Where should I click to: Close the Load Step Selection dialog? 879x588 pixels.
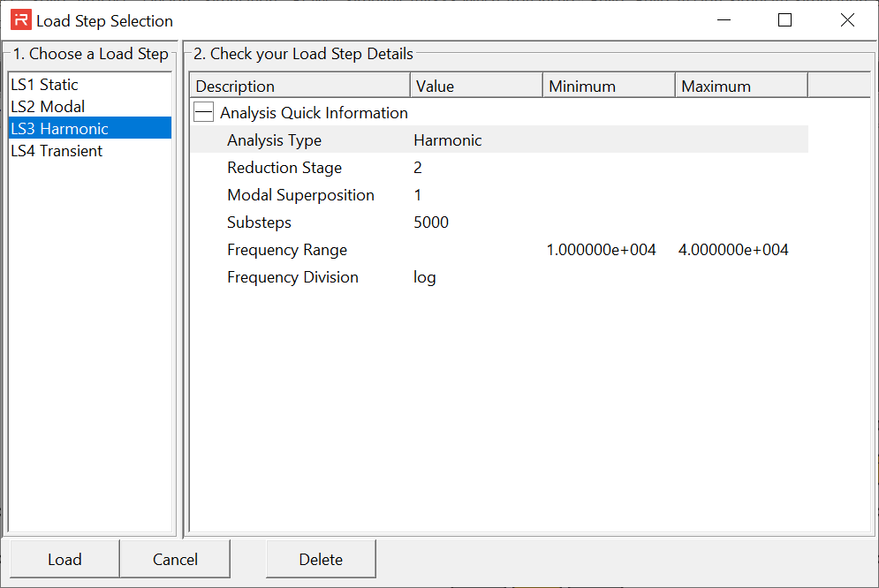(x=847, y=20)
